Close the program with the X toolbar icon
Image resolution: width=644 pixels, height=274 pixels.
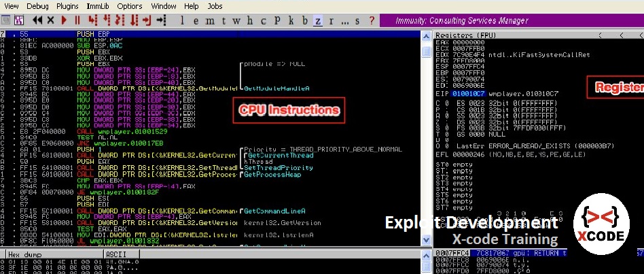click(x=51, y=20)
